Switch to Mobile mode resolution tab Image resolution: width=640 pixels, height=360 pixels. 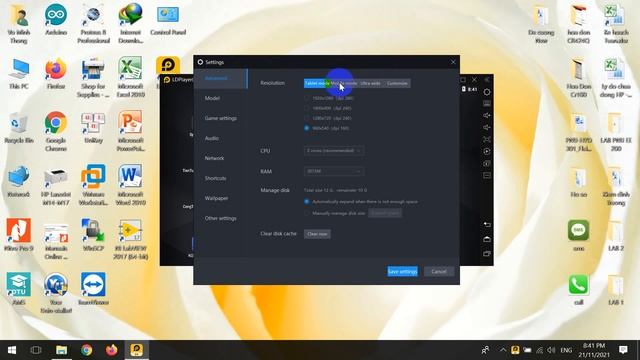pos(343,83)
